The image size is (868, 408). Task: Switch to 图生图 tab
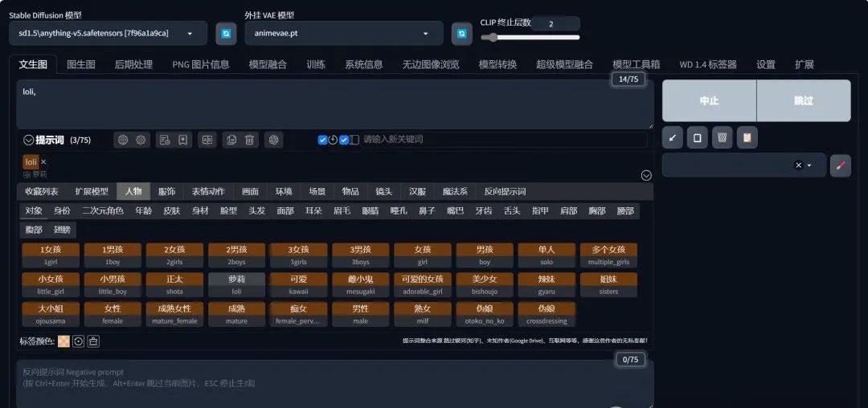pos(81,65)
